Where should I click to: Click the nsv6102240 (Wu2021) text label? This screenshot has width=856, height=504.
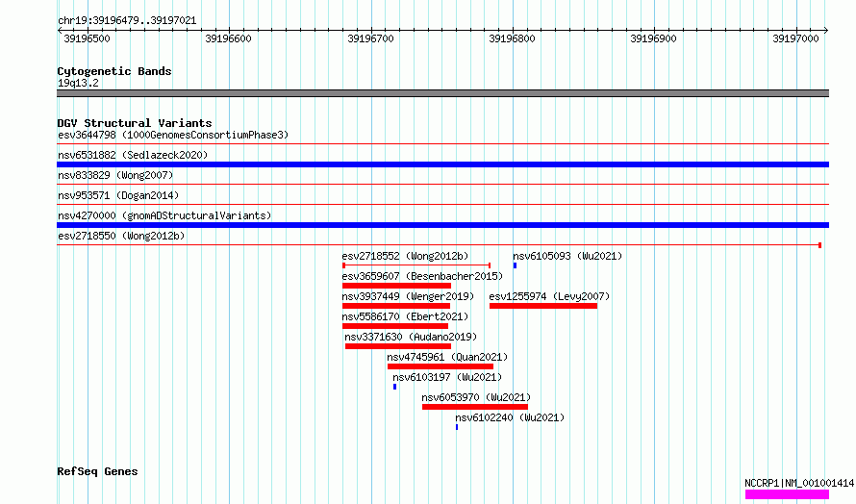(510, 417)
